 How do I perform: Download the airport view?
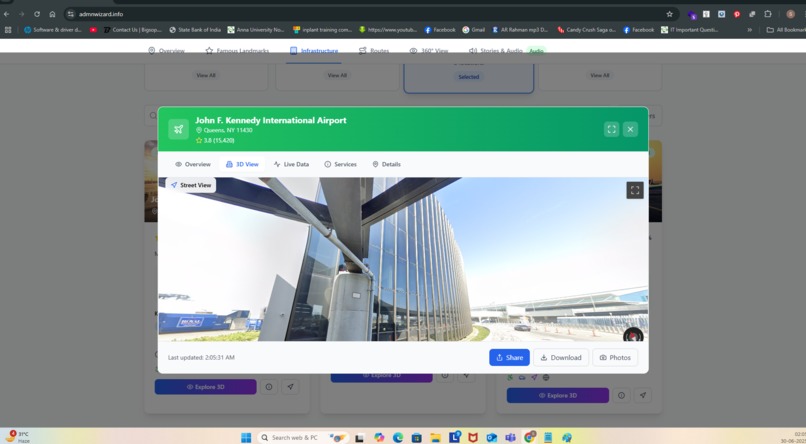coord(561,358)
